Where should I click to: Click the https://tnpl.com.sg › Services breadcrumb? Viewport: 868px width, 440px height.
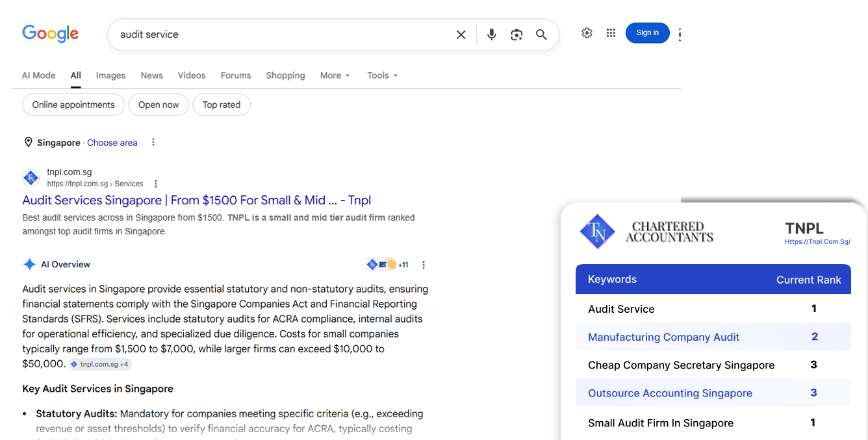point(95,184)
